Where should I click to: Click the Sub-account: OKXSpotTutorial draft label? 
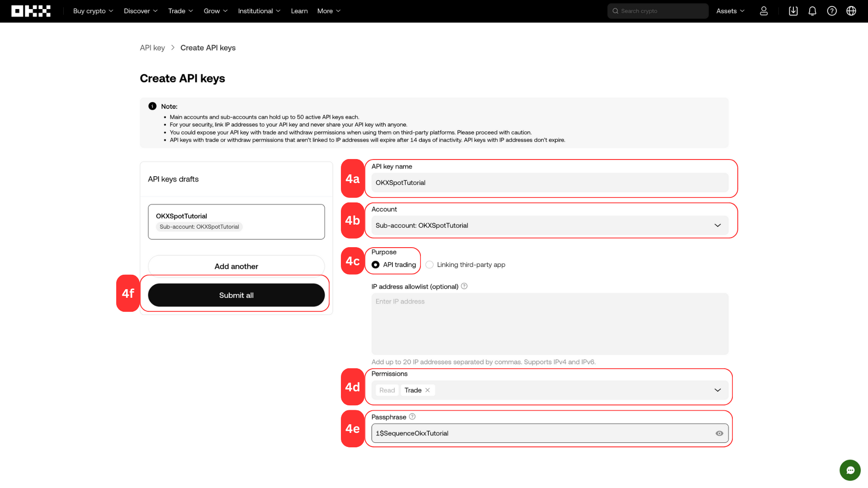click(x=199, y=227)
